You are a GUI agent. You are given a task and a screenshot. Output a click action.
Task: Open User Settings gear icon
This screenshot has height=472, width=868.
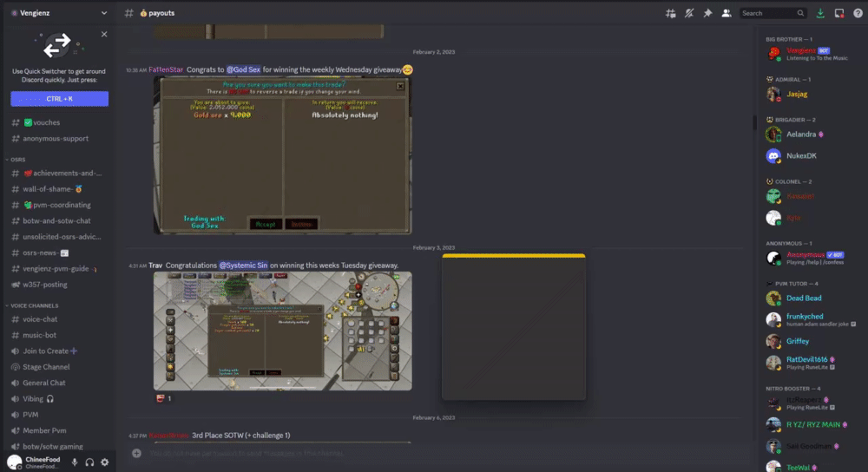tap(105, 462)
